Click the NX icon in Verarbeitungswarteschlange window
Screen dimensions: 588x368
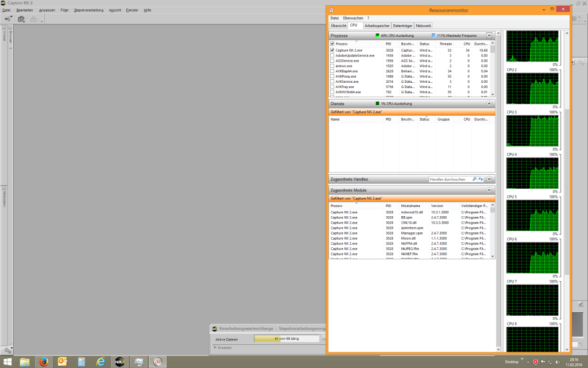[x=215, y=328]
